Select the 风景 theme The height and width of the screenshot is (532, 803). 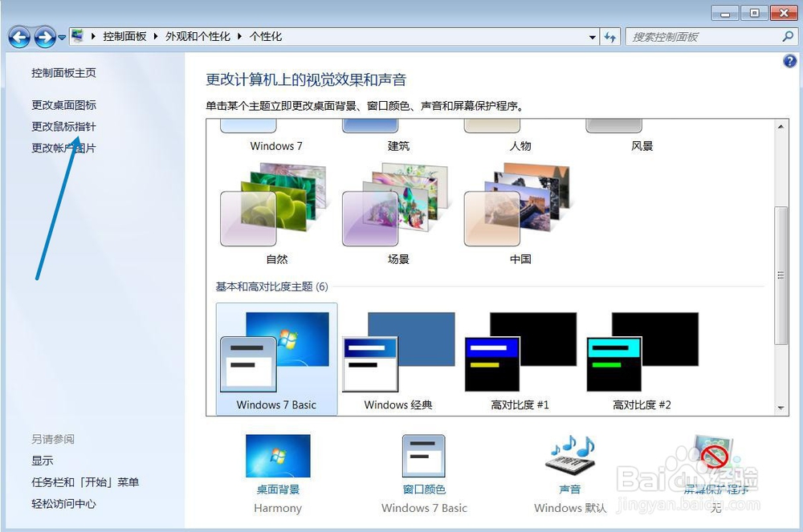[642, 136]
